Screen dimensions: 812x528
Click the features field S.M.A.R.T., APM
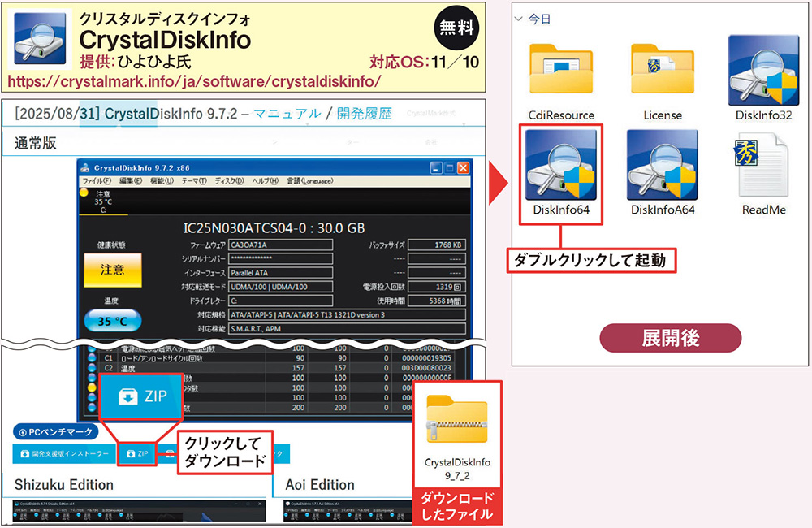tap(347, 328)
